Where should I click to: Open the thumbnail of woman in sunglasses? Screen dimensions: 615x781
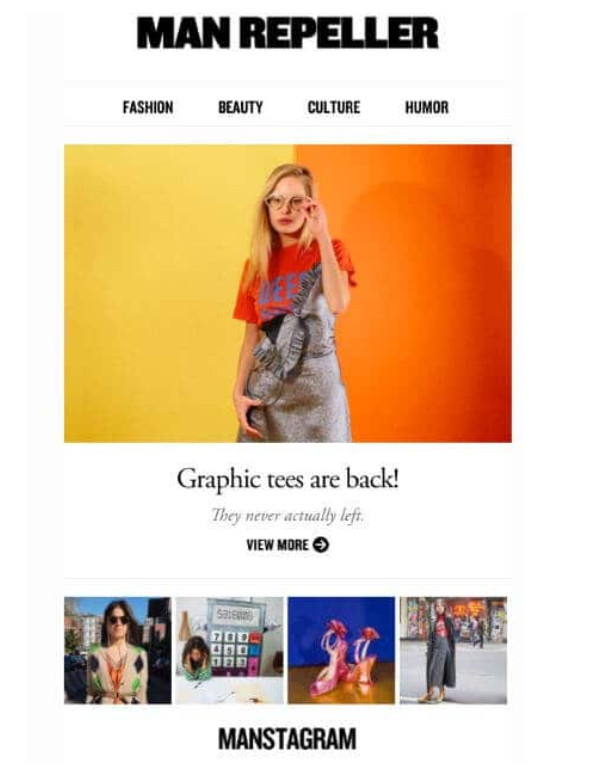pyautogui.click(x=118, y=650)
